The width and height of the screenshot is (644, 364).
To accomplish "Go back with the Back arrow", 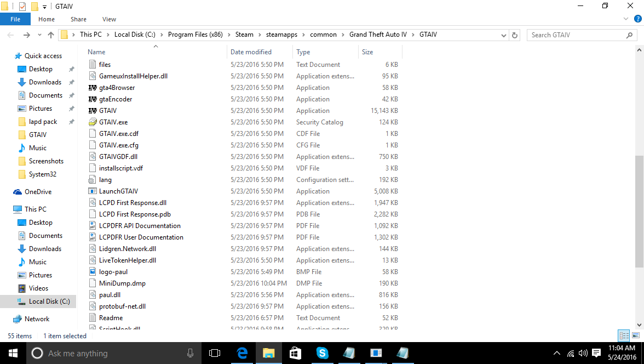I will [x=11, y=35].
